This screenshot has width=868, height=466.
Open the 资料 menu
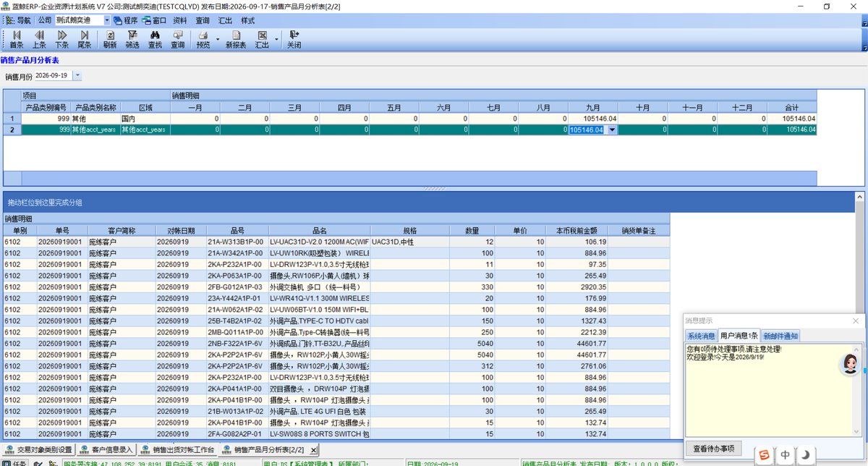click(181, 20)
